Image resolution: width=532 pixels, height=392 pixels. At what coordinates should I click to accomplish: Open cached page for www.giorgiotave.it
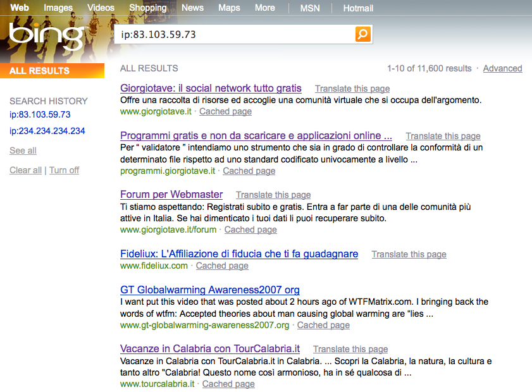225,111
